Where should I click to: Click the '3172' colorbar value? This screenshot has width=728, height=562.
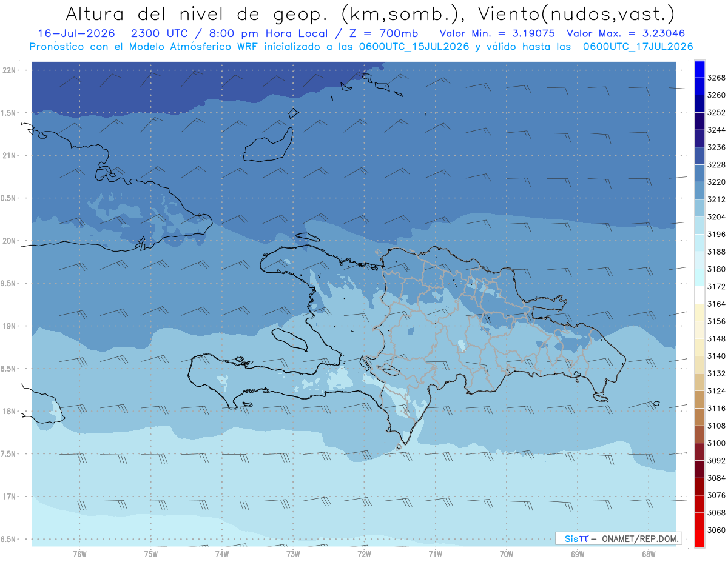pyautogui.click(x=716, y=286)
